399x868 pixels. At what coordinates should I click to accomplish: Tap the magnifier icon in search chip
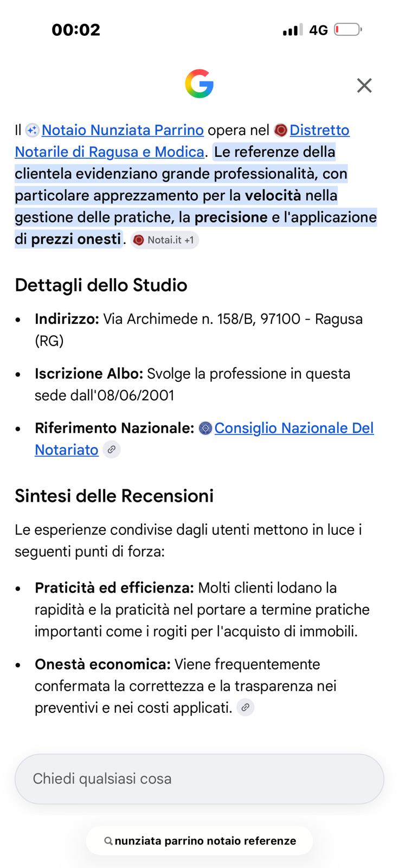(x=108, y=841)
